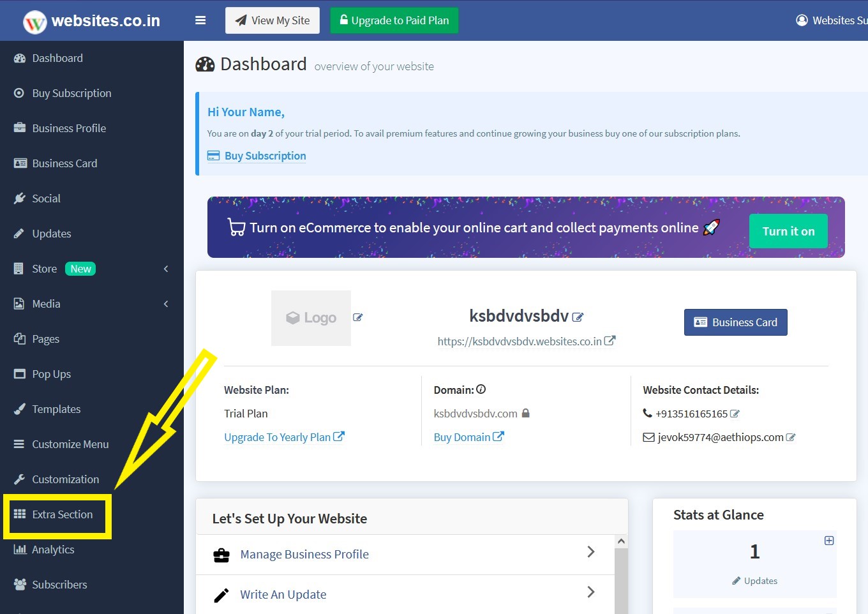868x614 pixels.
Task: Click the card icon next to Buy Subscription link
Action: pyautogui.click(x=213, y=156)
